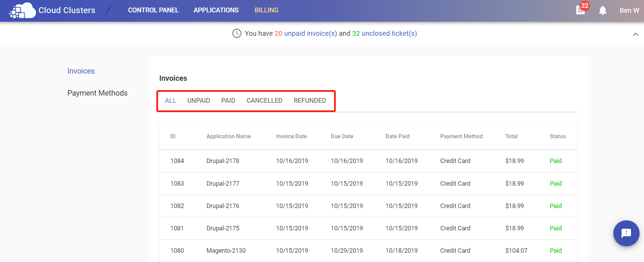This screenshot has height=262, width=644.
Task: Click the ID column header
Action: (173, 136)
